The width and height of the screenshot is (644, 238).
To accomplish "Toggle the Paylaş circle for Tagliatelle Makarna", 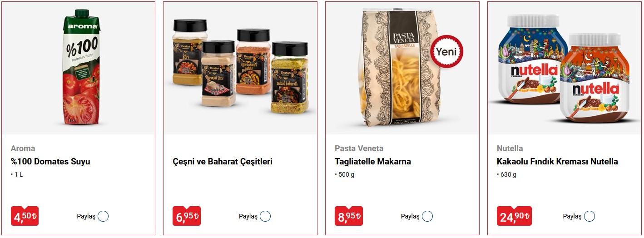I will (x=427, y=216).
